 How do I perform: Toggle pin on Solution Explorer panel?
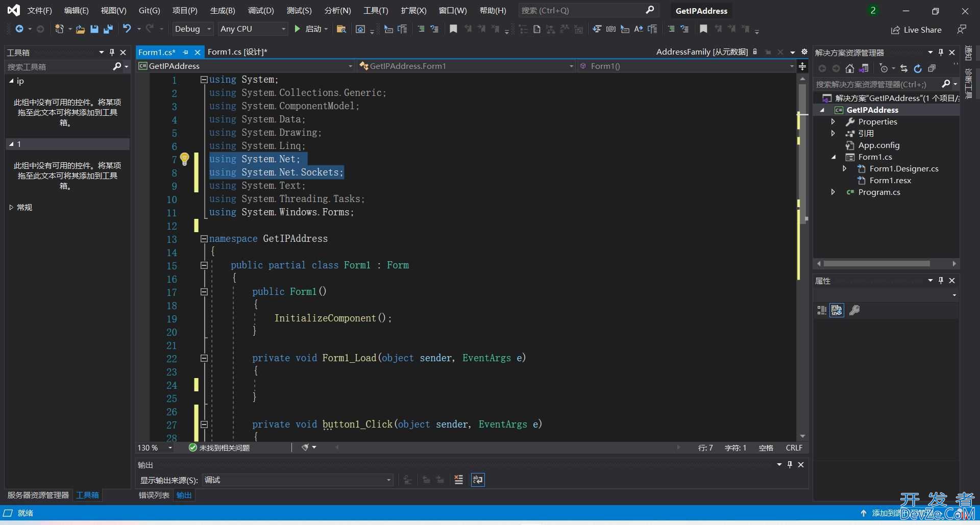point(941,52)
